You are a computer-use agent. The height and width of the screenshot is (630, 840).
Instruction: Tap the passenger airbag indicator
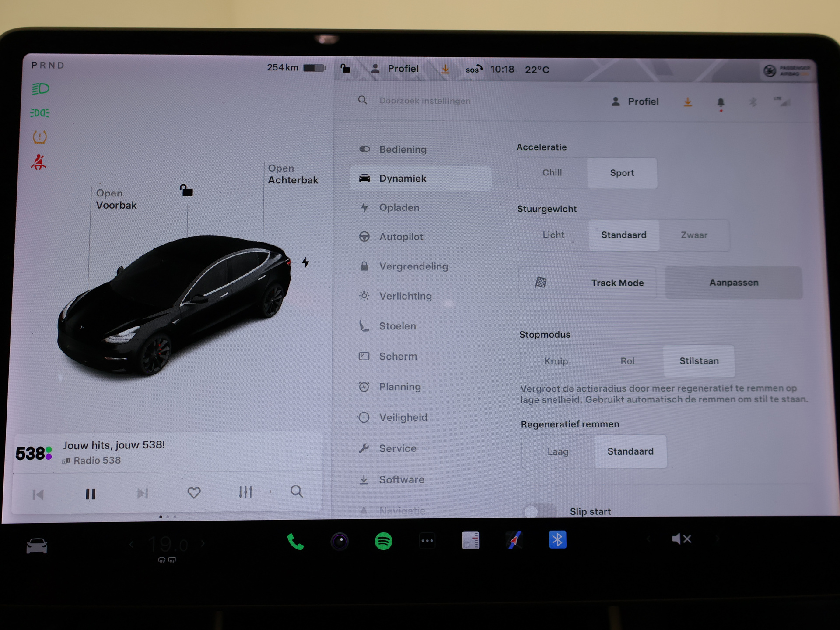point(787,70)
